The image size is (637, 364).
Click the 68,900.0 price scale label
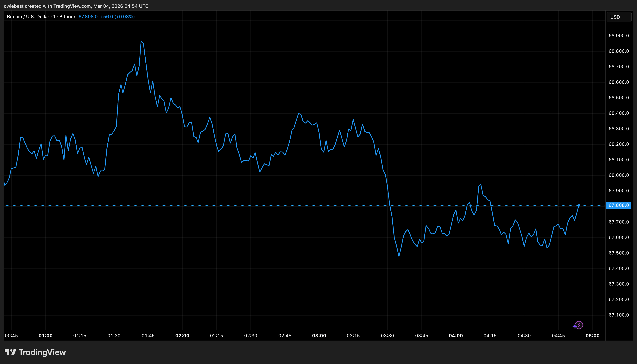(x=619, y=35)
